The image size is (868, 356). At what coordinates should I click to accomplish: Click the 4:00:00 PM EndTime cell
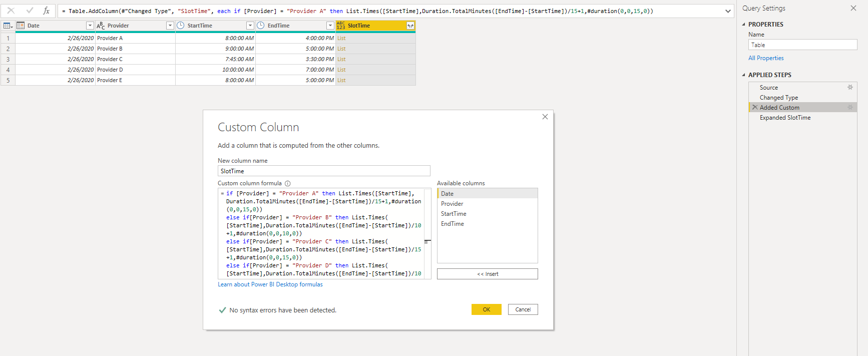tap(295, 38)
